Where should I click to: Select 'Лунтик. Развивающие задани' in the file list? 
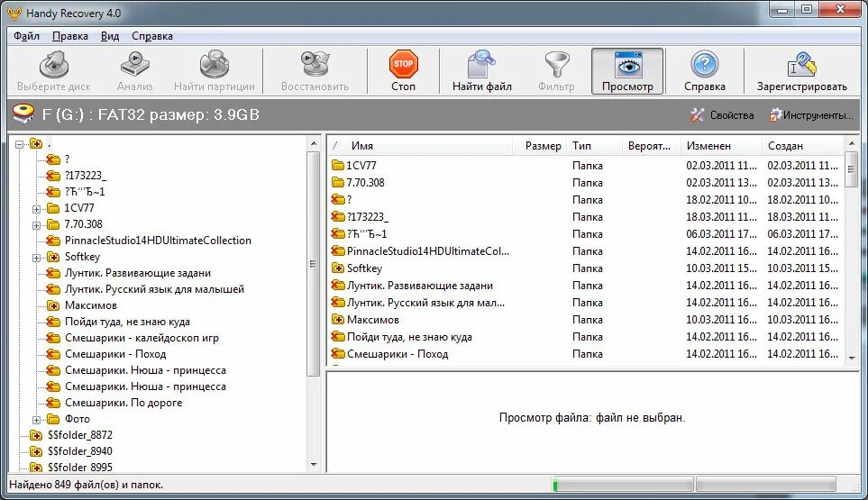(x=420, y=286)
